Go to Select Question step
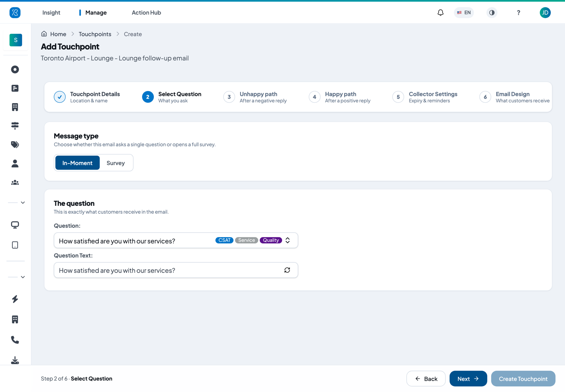This screenshot has height=392, width=565. point(172,97)
